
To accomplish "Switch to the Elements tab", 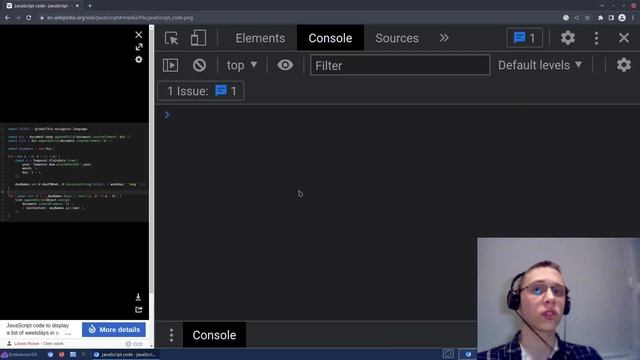I will pyautogui.click(x=260, y=38).
